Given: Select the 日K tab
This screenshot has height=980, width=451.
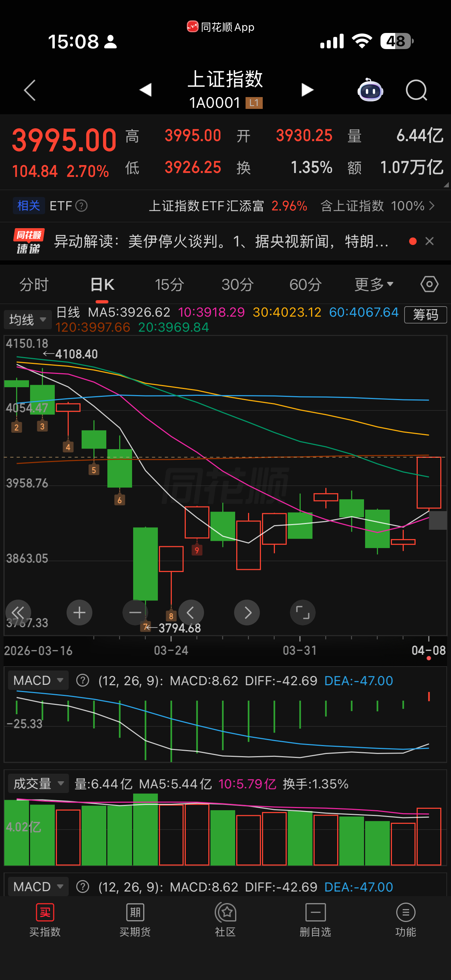Looking at the screenshot, I should click(x=102, y=284).
